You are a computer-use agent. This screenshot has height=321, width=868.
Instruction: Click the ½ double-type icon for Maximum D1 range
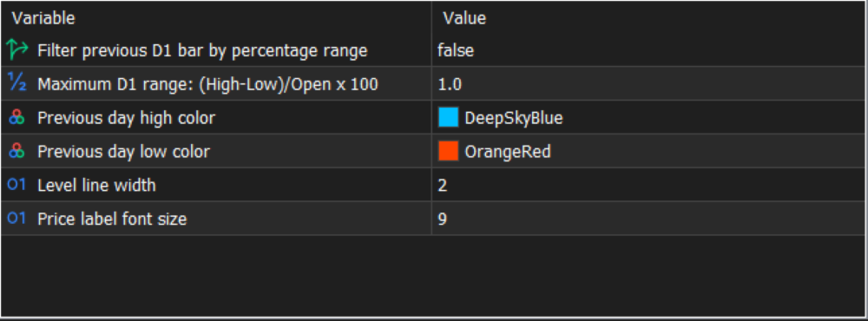click(16, 83)
